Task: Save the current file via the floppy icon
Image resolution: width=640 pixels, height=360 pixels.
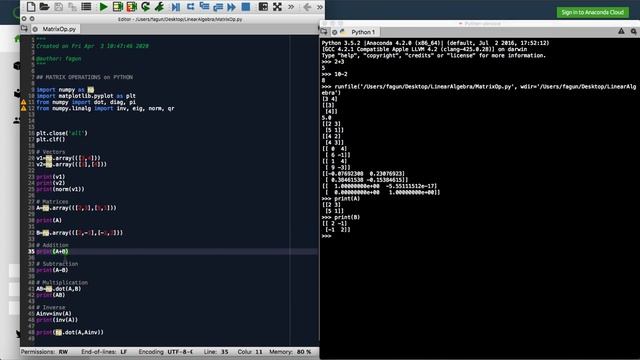Action: tap(58, 7)
